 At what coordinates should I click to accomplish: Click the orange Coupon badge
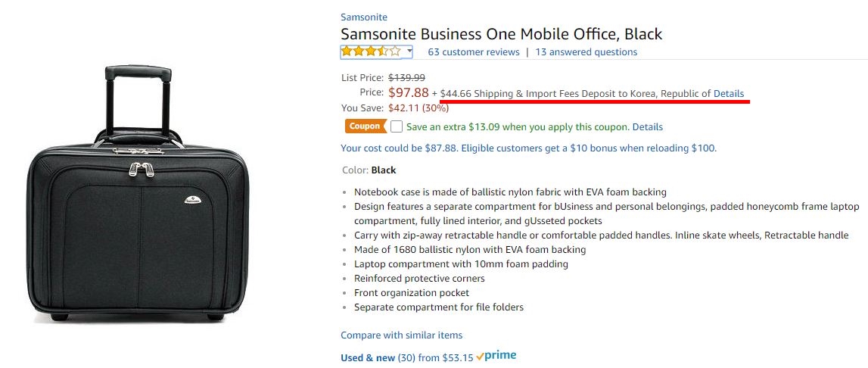pyautogui.click(x=366, y=126)
